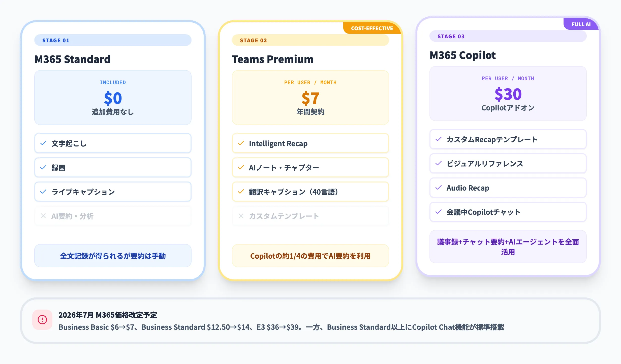Click the $30 Copilotアドオン price card
Image resolution: width=621 pixels, height=364 pixels.
(508, 94)
